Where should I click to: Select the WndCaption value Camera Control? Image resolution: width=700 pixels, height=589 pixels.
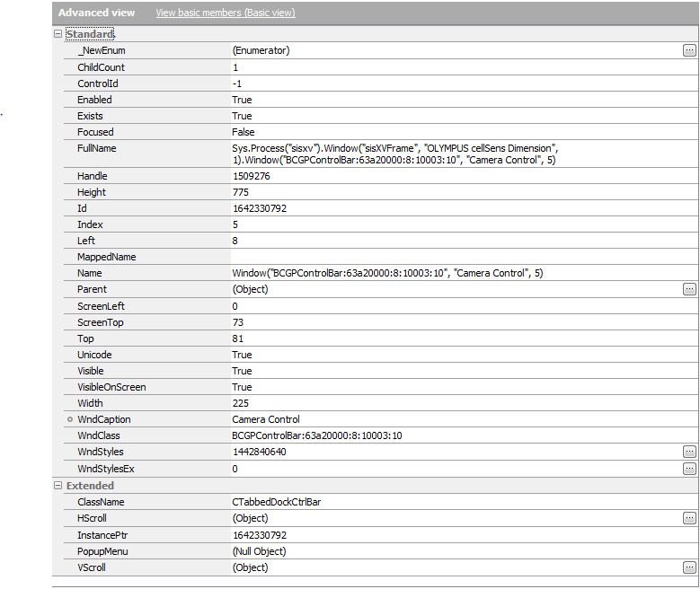pyautogui.click(x=266, y=419)
